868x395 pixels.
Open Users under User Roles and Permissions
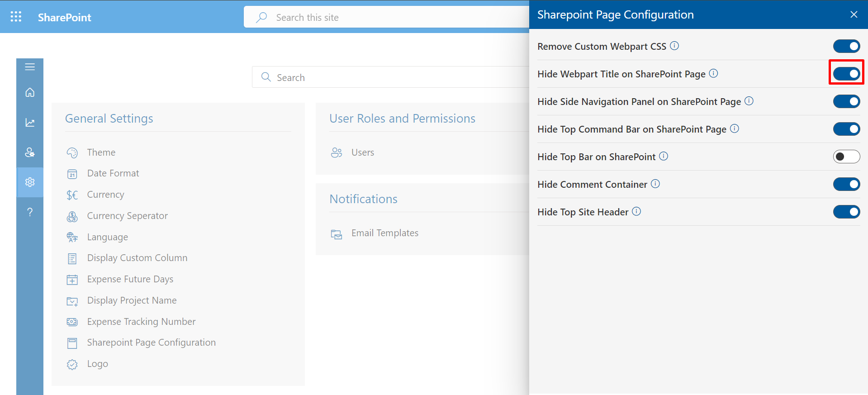tap(363, 152)
